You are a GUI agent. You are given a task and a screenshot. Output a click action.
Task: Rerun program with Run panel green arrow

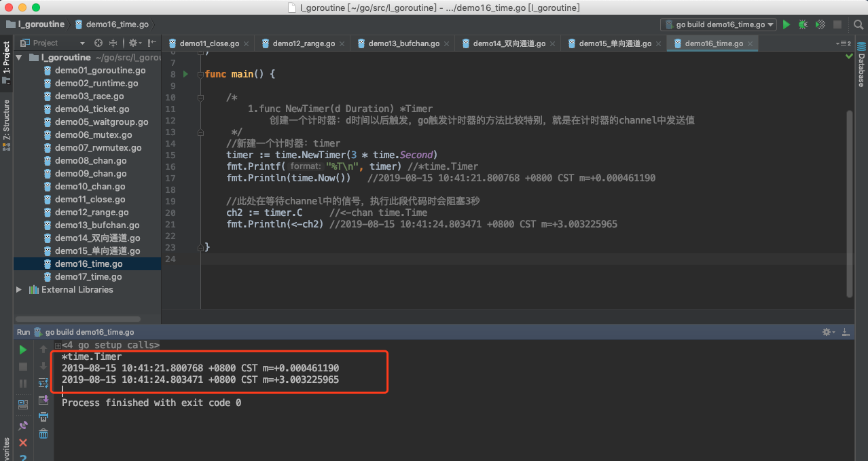23,350
